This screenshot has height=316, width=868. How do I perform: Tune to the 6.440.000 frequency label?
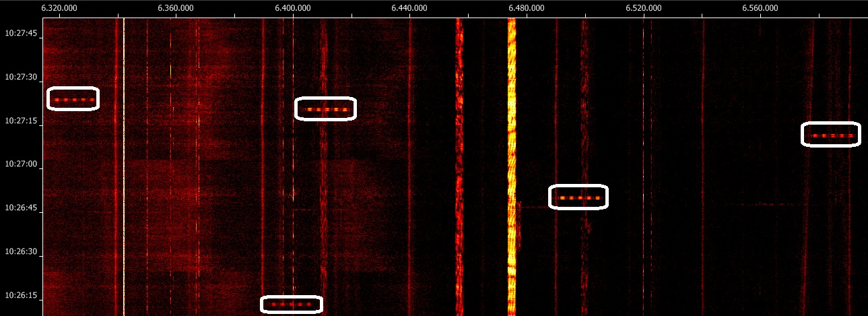(409, 8)
